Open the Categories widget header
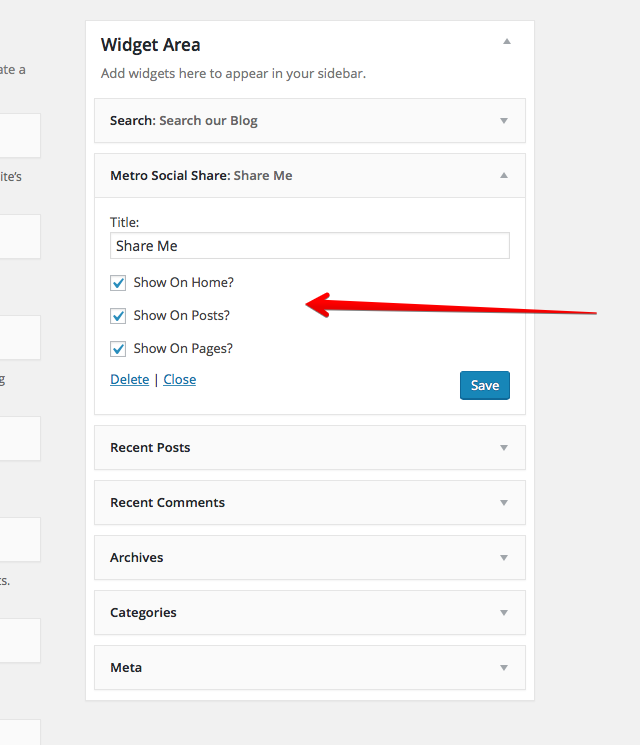Viewport: 640px width, 745px height. 310,612
